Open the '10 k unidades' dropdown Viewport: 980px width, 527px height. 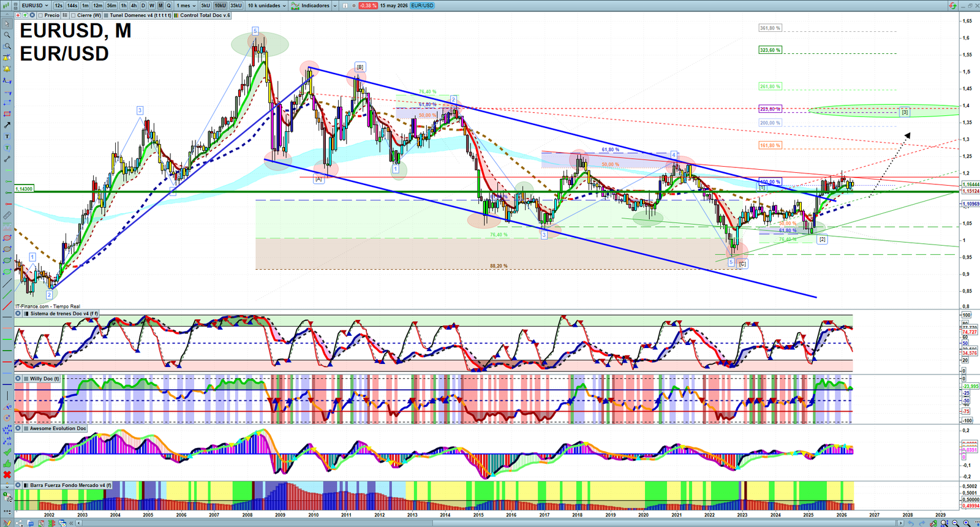pyautogui.click(x=267, y=6)
